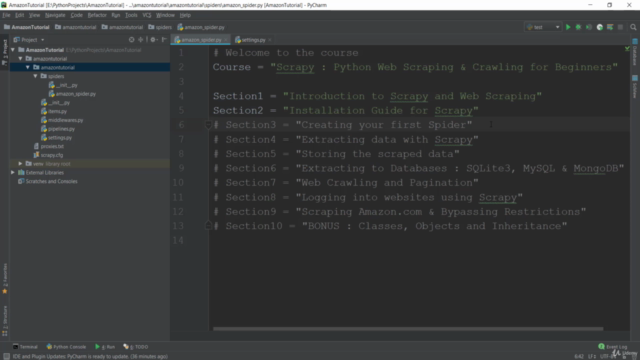
Task: Open the VCS menu
Action: pyautogui.click(x=147, y=15)
